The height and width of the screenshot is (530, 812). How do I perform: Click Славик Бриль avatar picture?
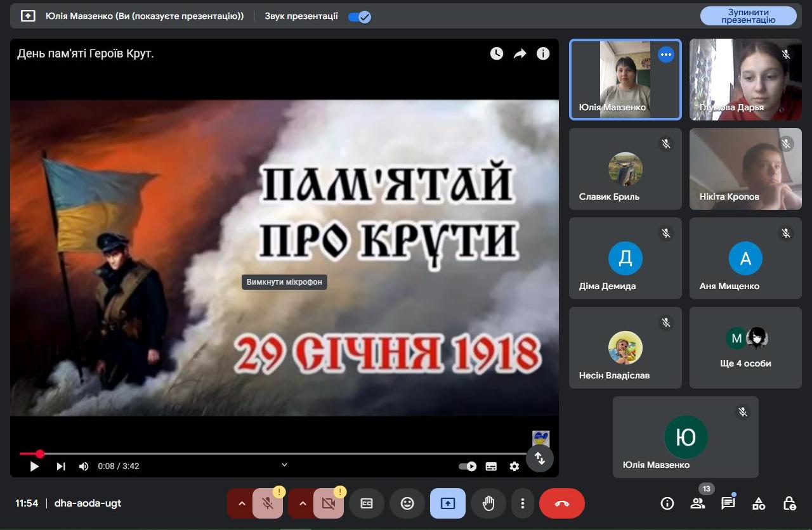625,169
